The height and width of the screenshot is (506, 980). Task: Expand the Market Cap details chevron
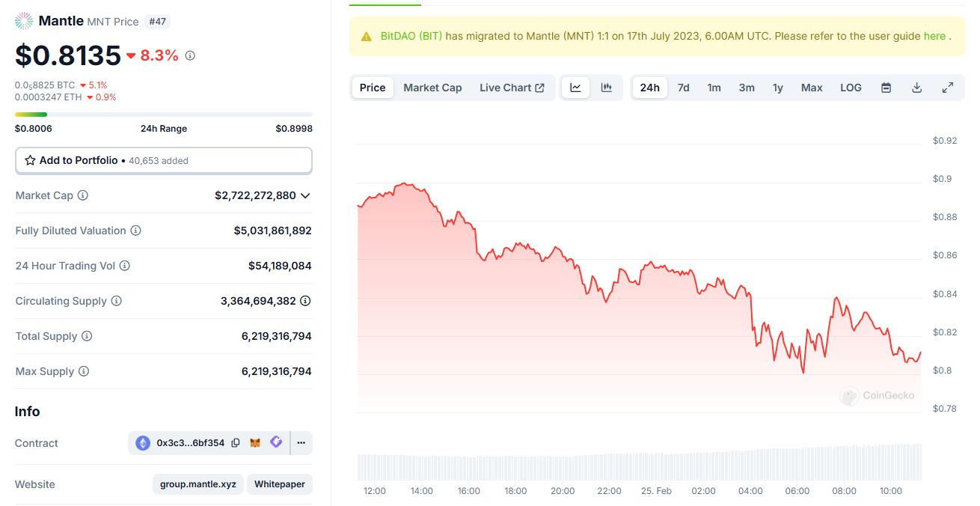[x=305, y=195]
